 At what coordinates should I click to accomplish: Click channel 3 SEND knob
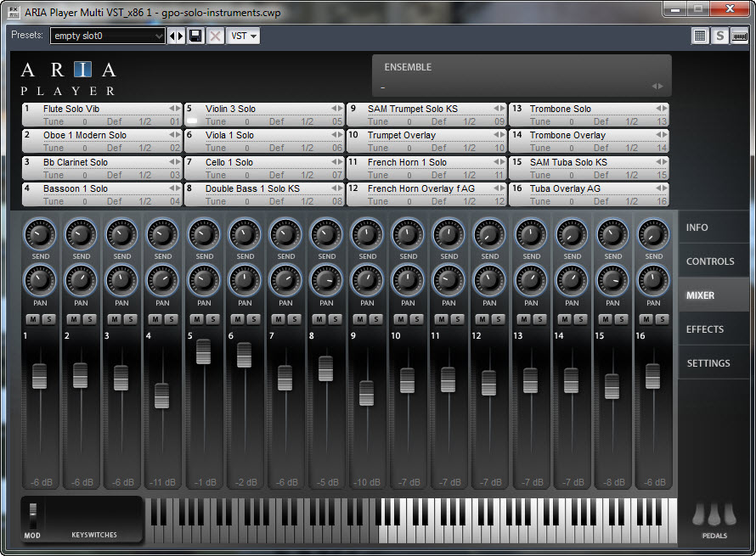(x=121, y=234)
